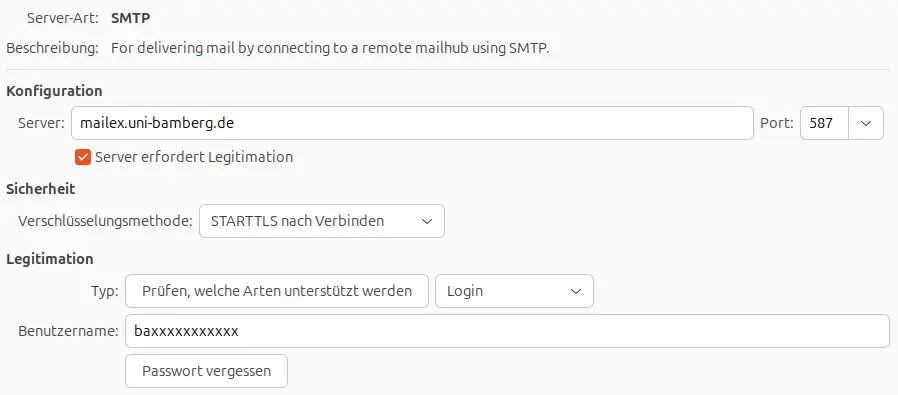The height and width of the screenshot is (395, 898).
Task: Open the Login authentication type dropdown
Action: 514,291
